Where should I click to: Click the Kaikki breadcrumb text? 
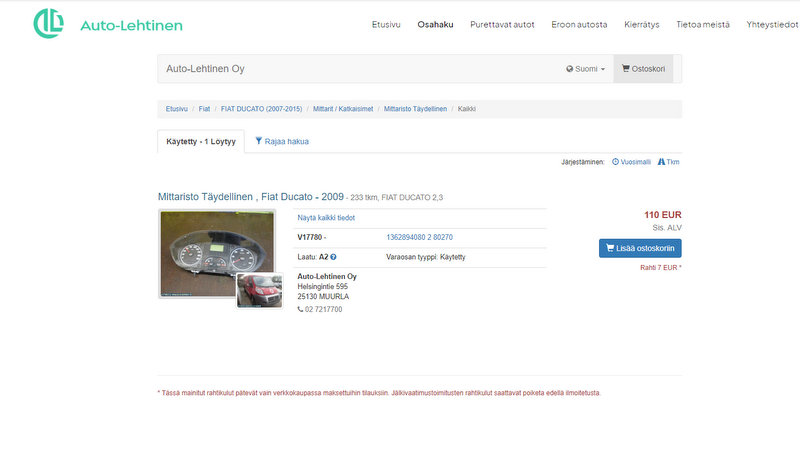coord(466,109)
